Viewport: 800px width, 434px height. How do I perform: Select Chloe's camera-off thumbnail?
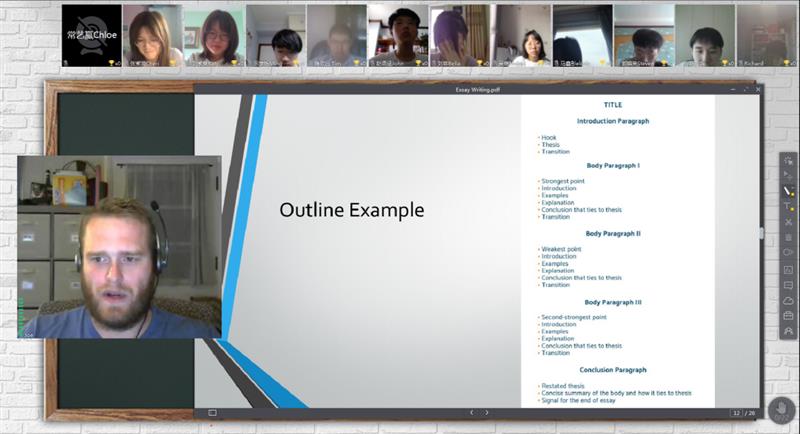[92, 35]
